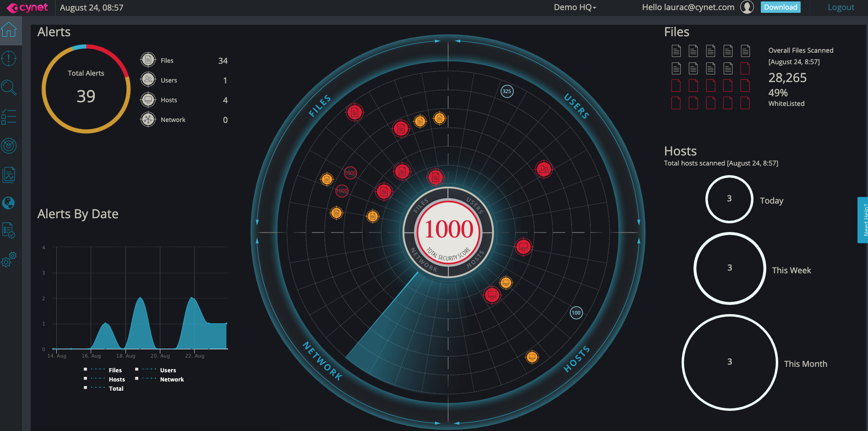The height and width of the screenshot is (431, 868).
Task: Click the 28,265 files scanned value
Action: point(787,77)
